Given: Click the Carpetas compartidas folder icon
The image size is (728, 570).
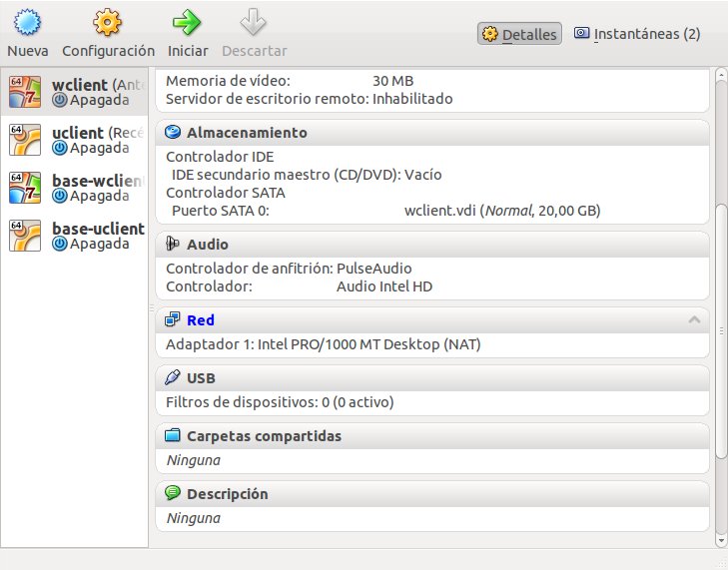Looking at the screenshot, I should point(172,435).
